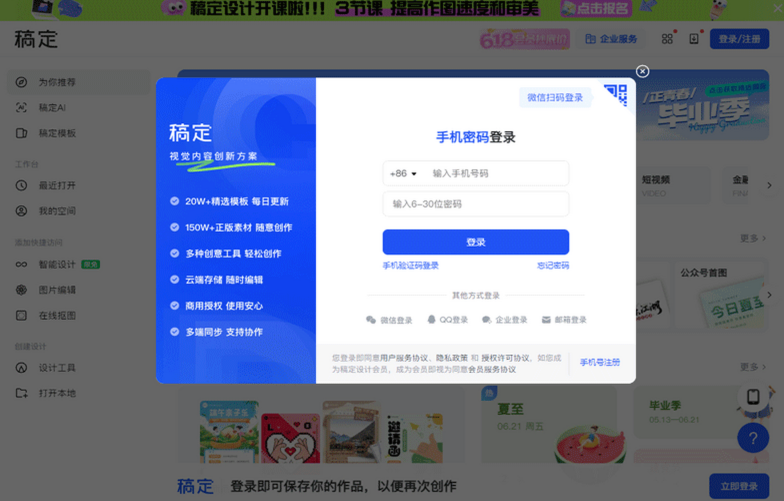Open the blue help question mark button
The height and width of the screenshot is (501, 784).
pos(752,438)
